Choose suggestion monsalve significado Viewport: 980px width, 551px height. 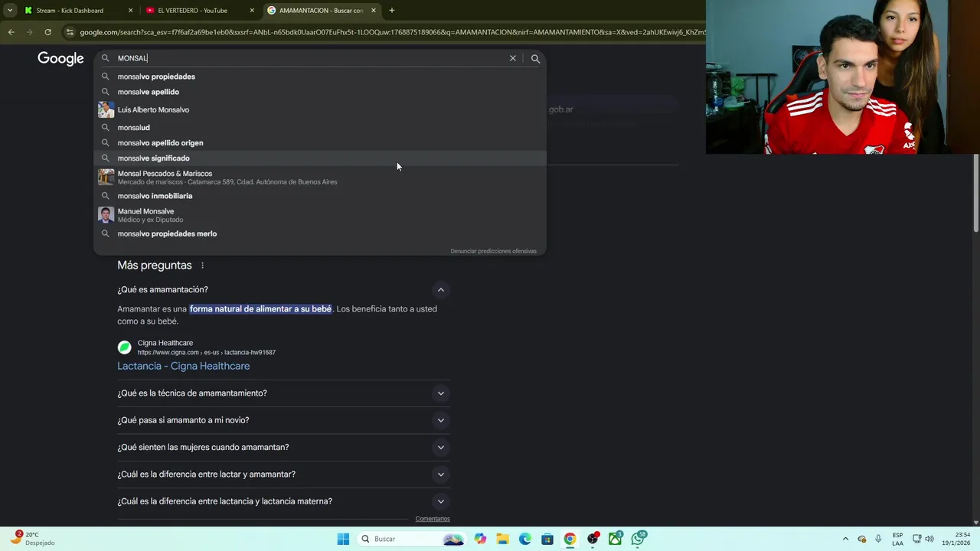pos(320,158)
